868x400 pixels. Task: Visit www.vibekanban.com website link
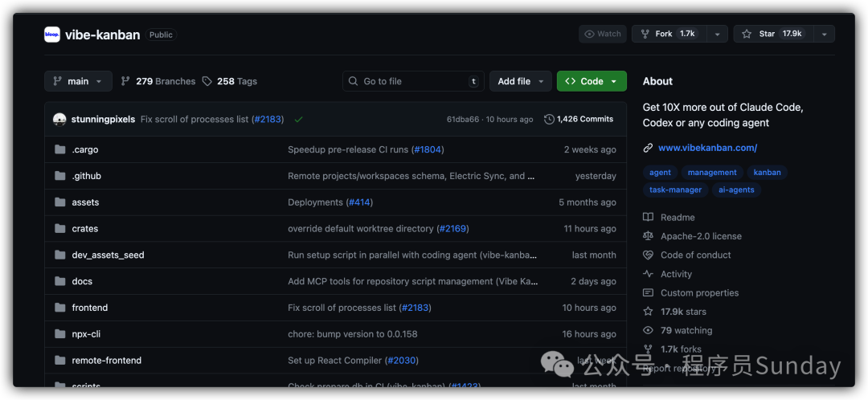707,148
